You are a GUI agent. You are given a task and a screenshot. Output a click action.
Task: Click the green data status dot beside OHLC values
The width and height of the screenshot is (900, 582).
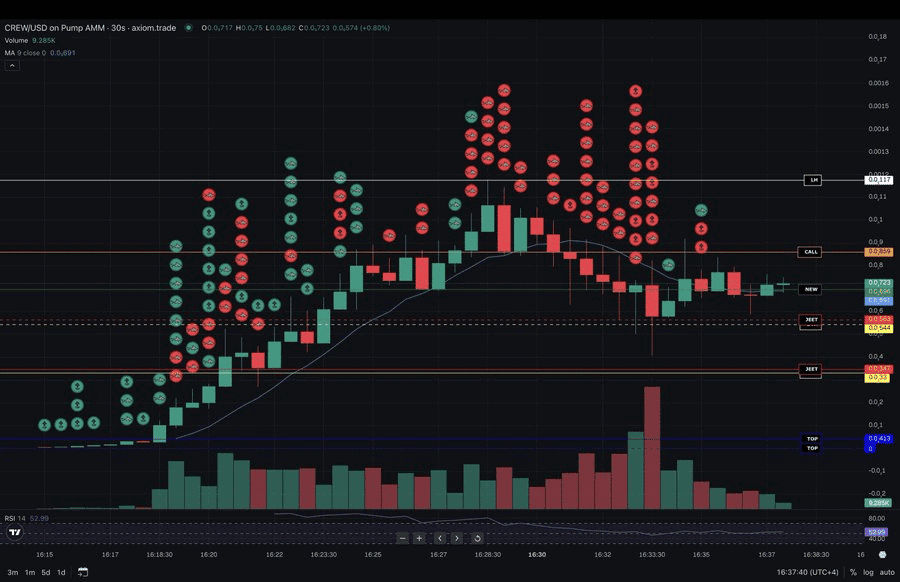[189, 28]
